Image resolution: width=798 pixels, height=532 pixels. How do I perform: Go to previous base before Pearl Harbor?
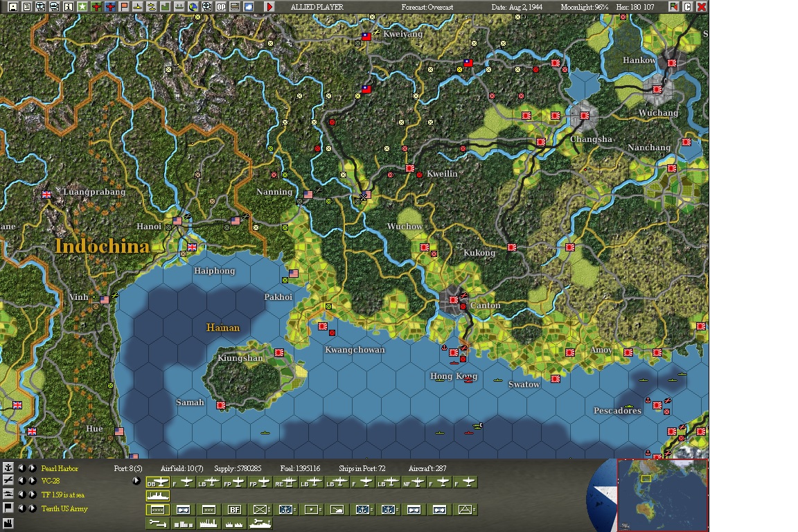(x=22, y=468)
